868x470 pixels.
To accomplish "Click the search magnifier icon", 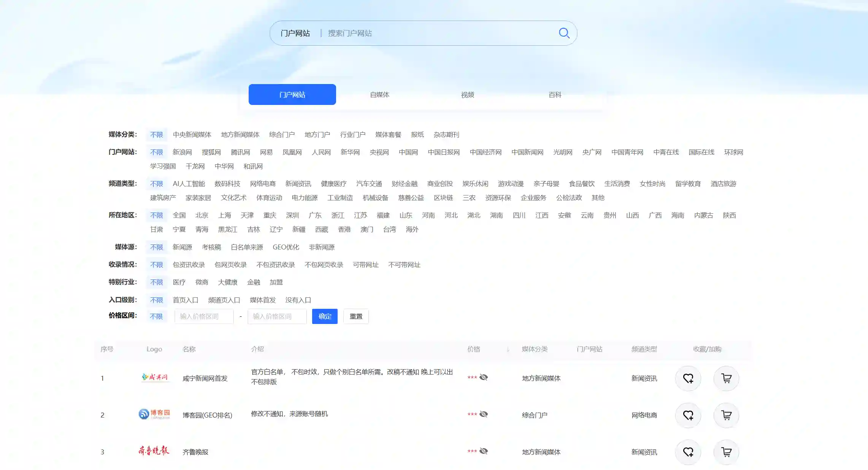I will tap(564, 33).
